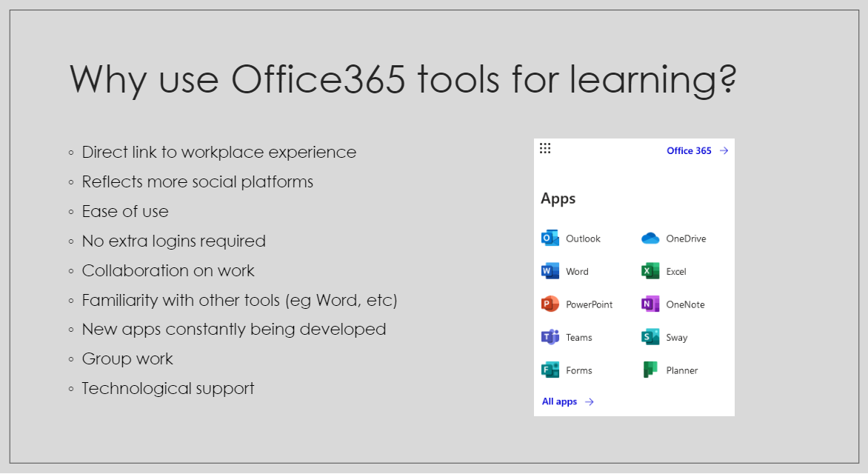Click the slide title 'Why use Office365 tools for learning?'
The width and height of the screenshot is (868, 474).
coord(403,80)
